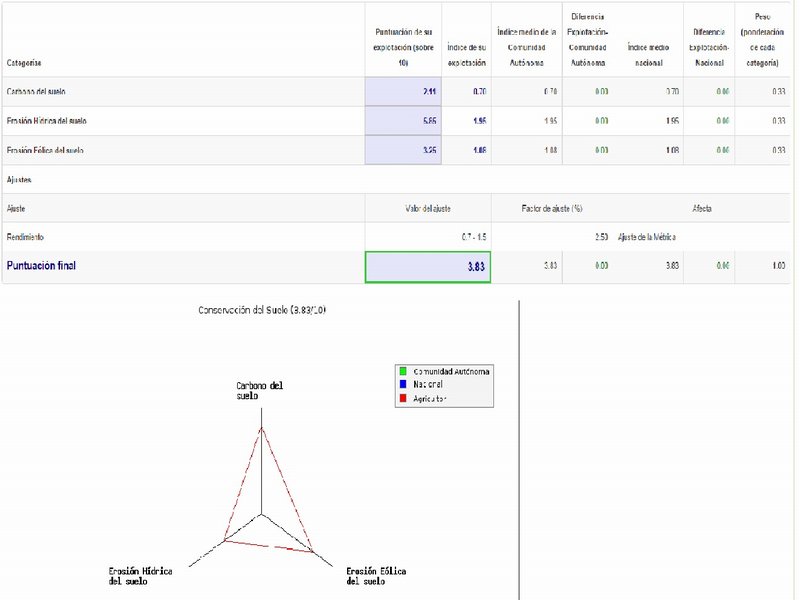Click the blue Nacional legend swatch
Viewport: 800px width, 600px height.
[403, 384]
